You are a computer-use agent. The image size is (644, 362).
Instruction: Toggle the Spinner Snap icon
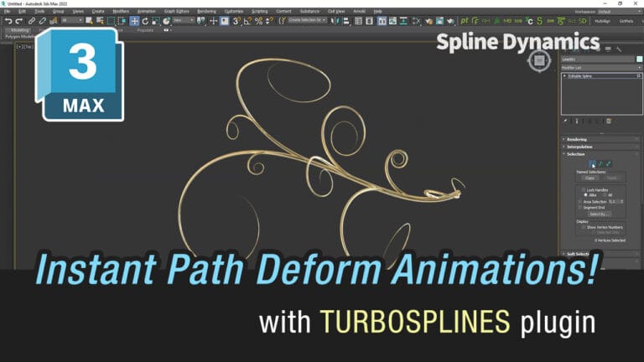click(269, 21)
